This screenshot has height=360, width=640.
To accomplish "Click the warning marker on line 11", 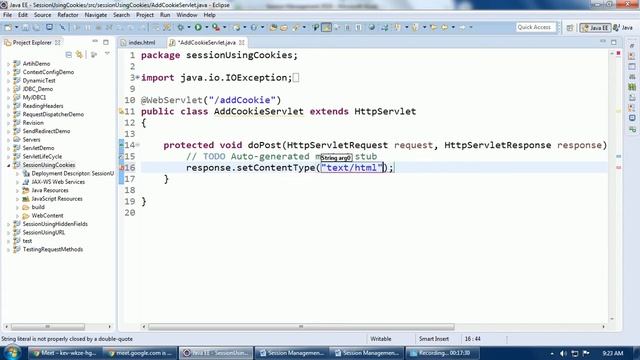I will pos(122,111).
